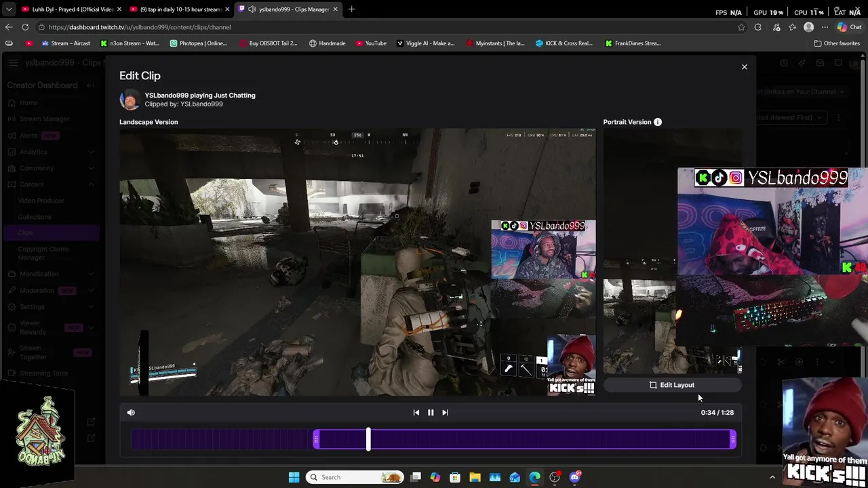Open Microsoft Store from taskbar

click(x=455, y=477)
